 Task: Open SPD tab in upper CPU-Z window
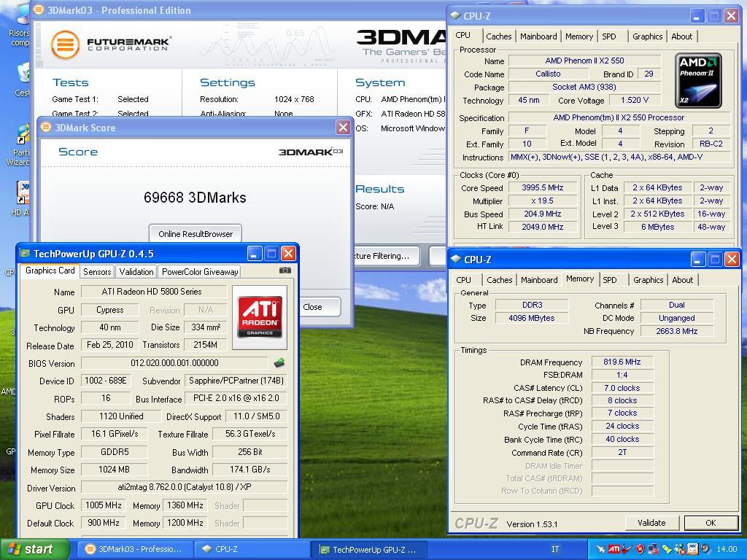coord(609,36)
